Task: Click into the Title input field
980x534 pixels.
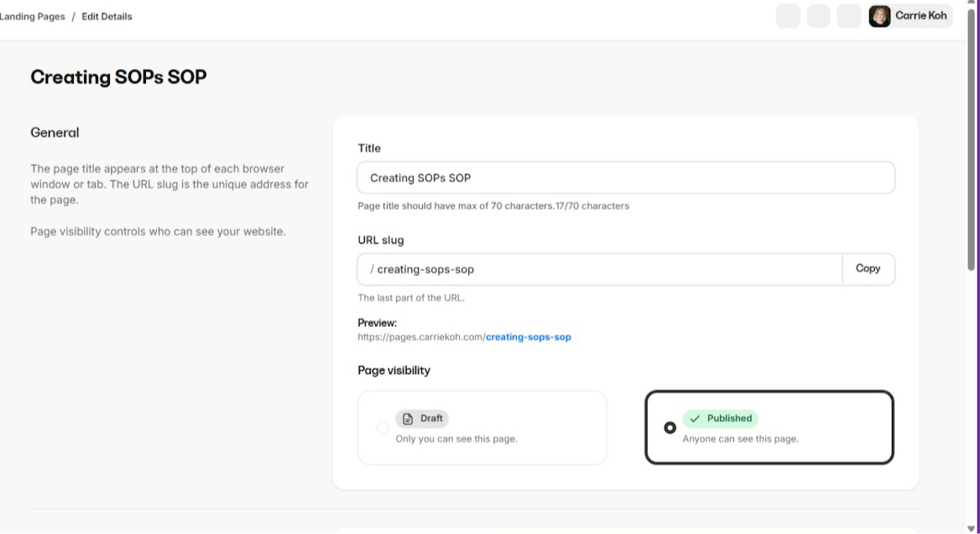Action: pos(625,178)
